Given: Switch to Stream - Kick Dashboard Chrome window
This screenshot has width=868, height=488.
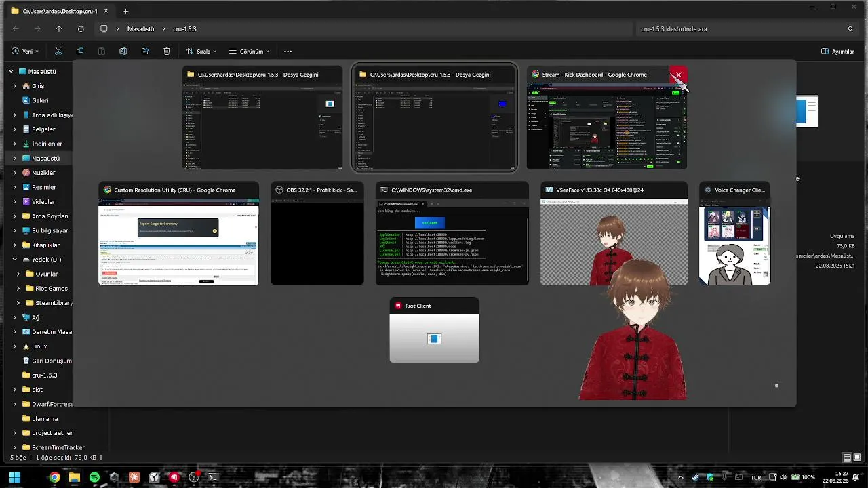Looking at the screenshot, I should tap(607, 117).
